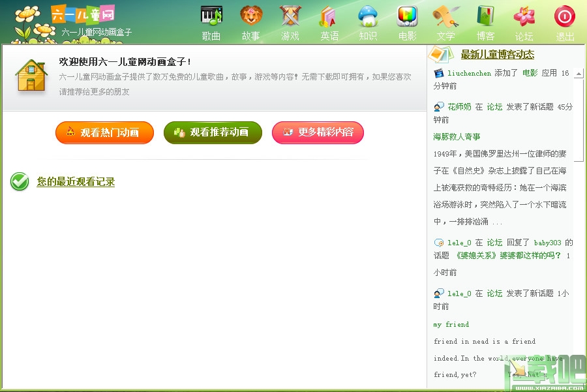Click the green checkmark history icon
This screenshot has width=587, height=392.
[x=20, y=181]
